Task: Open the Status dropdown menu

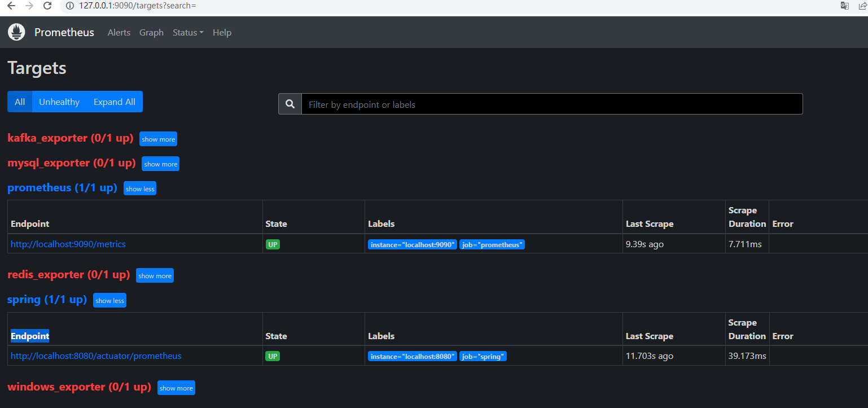Action: pyautogui.click(x=188, y=33)
